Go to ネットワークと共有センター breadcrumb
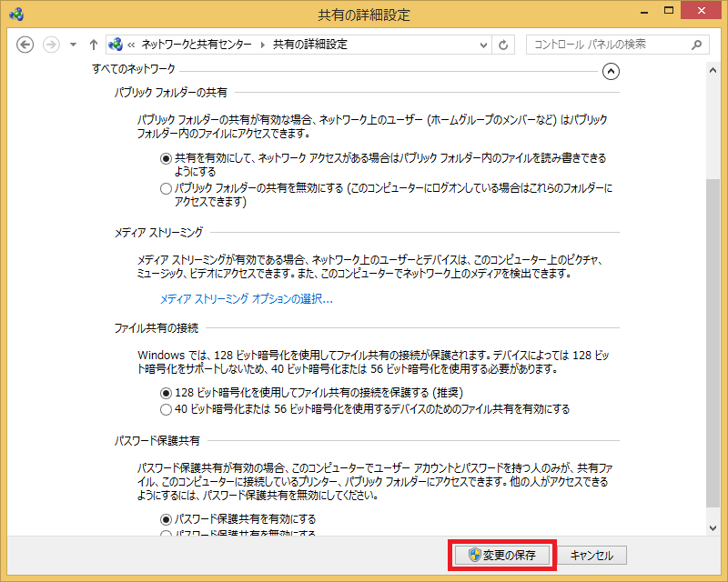The image size is (728, 582). pyautogui.click(x=197, y=45)
